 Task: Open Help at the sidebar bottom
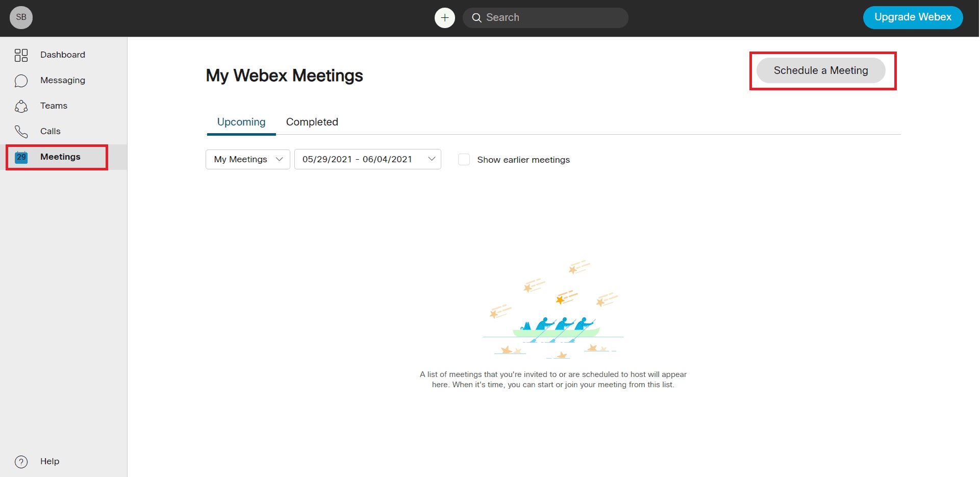point(49,461)
